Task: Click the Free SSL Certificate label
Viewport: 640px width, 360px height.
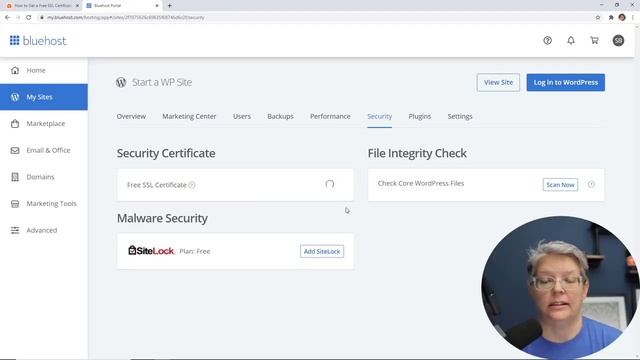Action: click(x=157, y=185)
